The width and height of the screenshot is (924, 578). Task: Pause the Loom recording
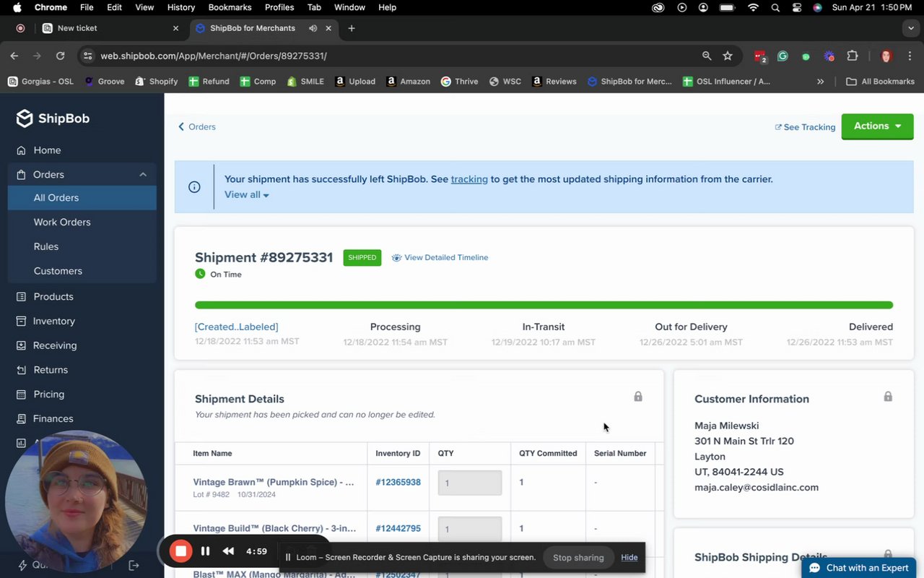tap(205, 551)
